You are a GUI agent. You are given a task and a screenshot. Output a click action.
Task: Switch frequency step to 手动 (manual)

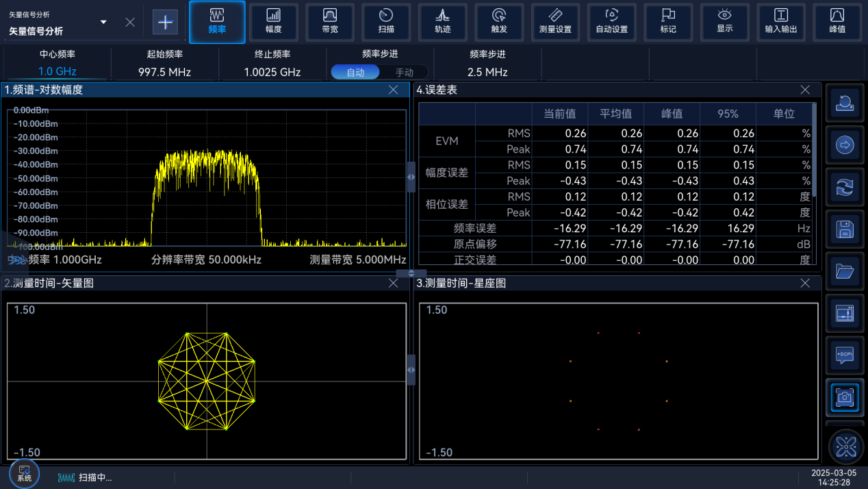[404, 72]
